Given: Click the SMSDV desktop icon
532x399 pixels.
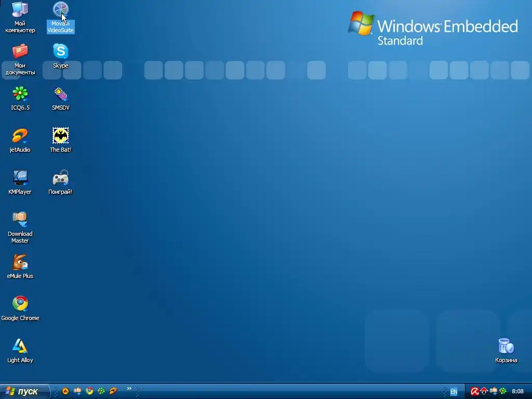Looking at the screenshot, I should point(60,98).
